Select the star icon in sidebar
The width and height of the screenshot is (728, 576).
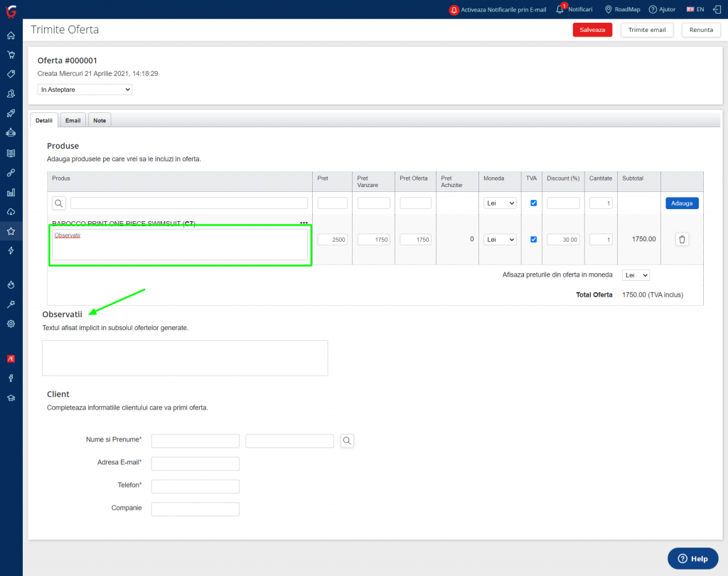(11, 231)
